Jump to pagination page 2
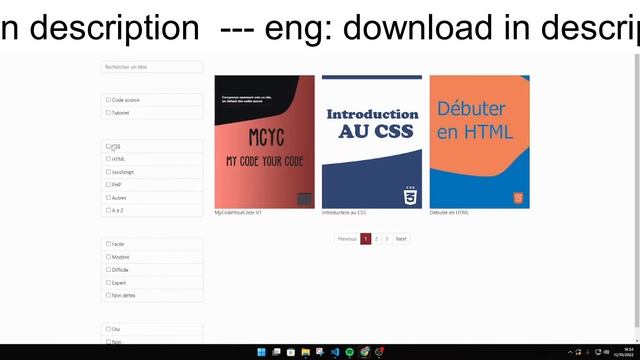 click(376, 239)
